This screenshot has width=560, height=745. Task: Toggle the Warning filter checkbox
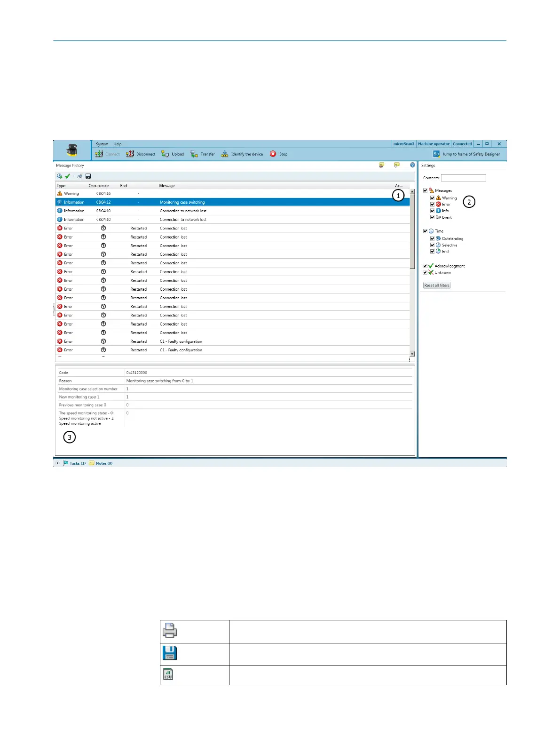click(x=432, y=198)
